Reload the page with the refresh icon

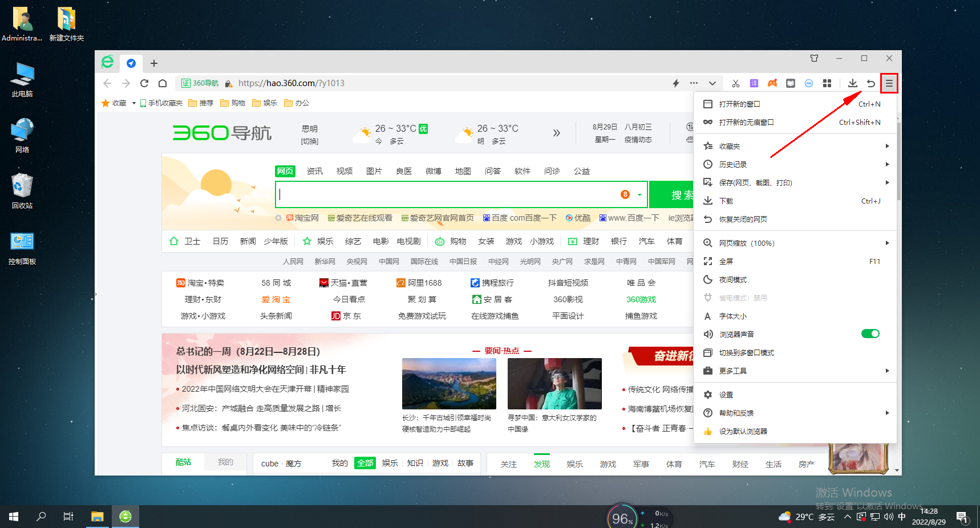[144, 83]
